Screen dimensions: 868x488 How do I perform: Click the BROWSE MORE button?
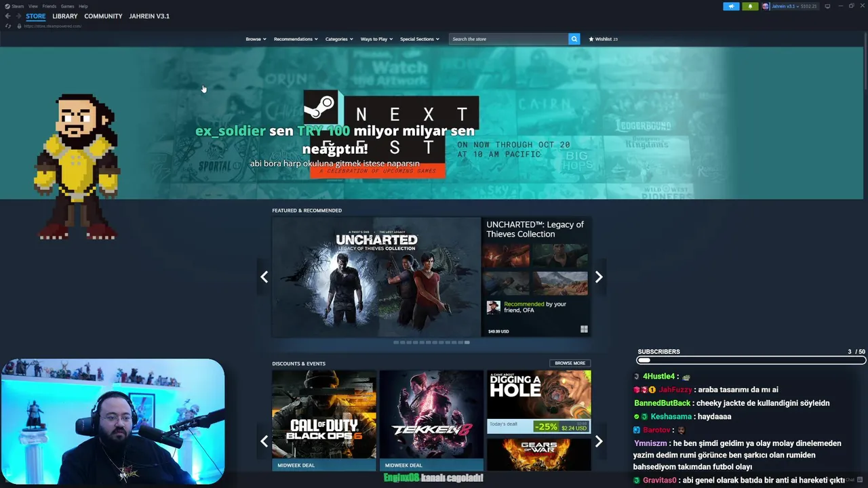570,363
